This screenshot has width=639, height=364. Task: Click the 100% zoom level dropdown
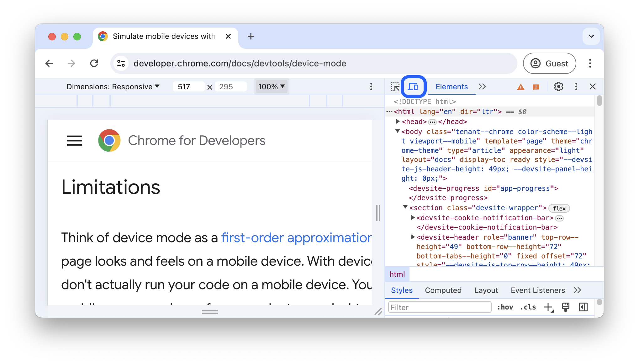(x=271, y=86)
